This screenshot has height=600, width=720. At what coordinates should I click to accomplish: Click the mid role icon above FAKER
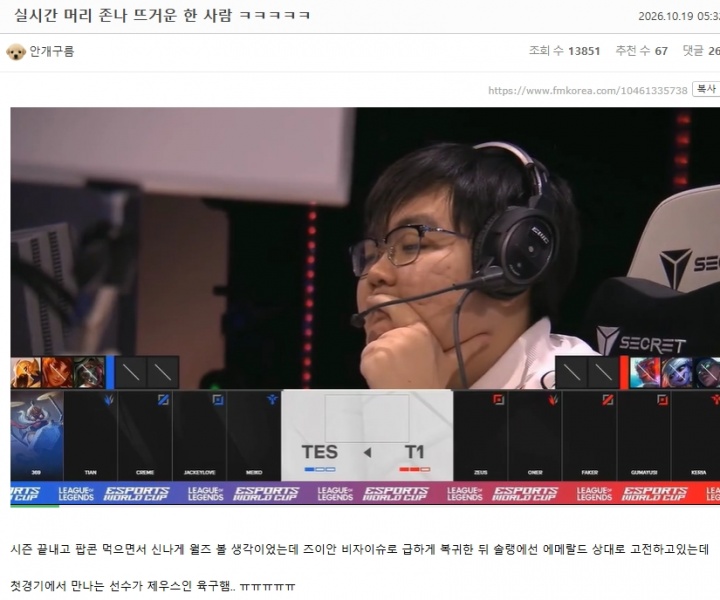608,400
